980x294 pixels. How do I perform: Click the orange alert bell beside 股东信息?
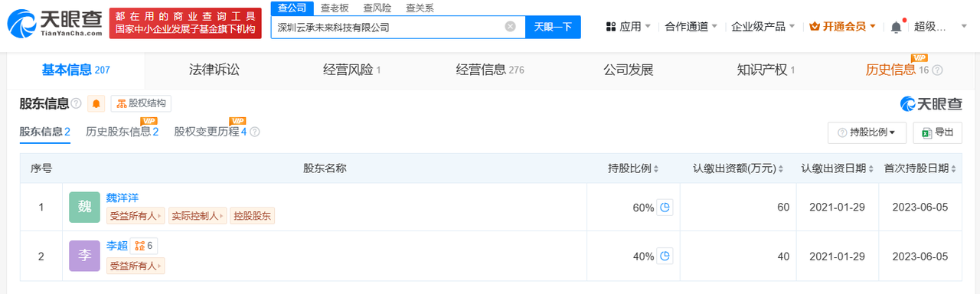pyautogui.click(x=97, y=103)
